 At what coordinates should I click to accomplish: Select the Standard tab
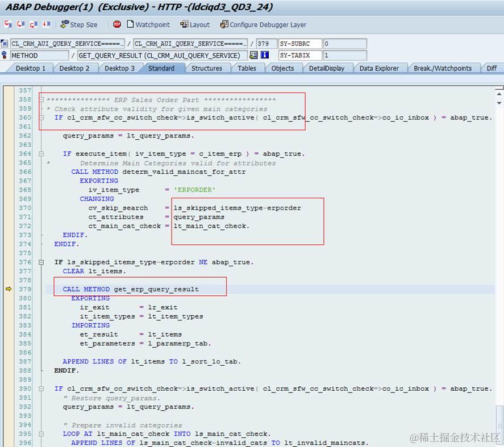click(x=161, y=68)
